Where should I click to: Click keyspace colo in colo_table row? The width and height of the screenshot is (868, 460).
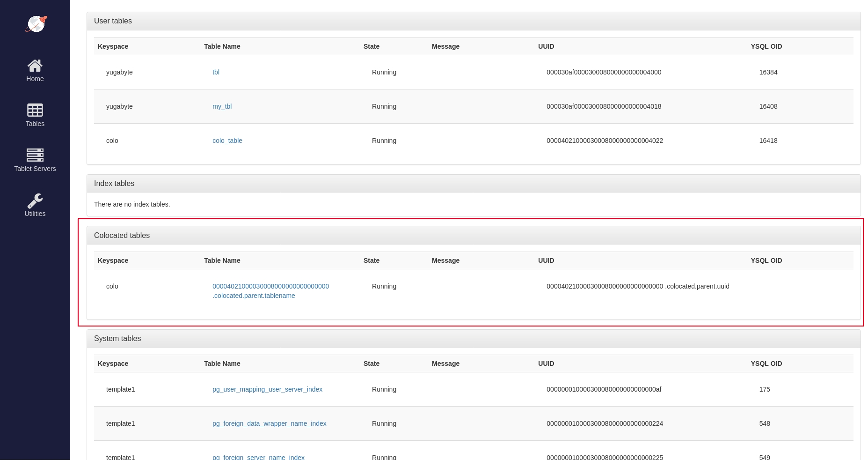[112, 141]
